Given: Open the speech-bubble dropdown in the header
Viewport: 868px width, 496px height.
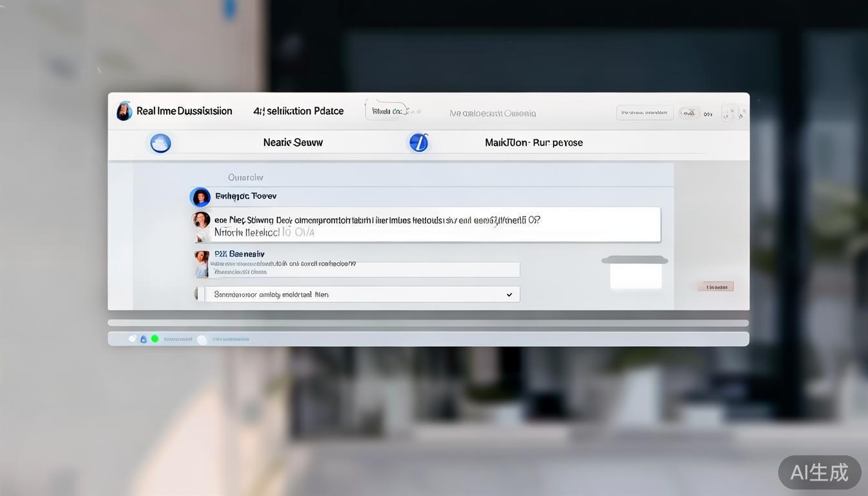Looking at the screenshot, I should (x=387, y=111).
